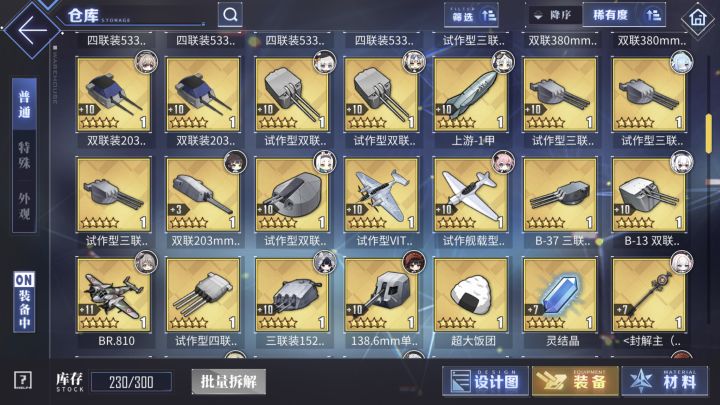Image resolution: width=720 pixels, height=405 pixels.
Task: Open the 稀有度 rarity sort dropdown
Action: tap(624, 15)
